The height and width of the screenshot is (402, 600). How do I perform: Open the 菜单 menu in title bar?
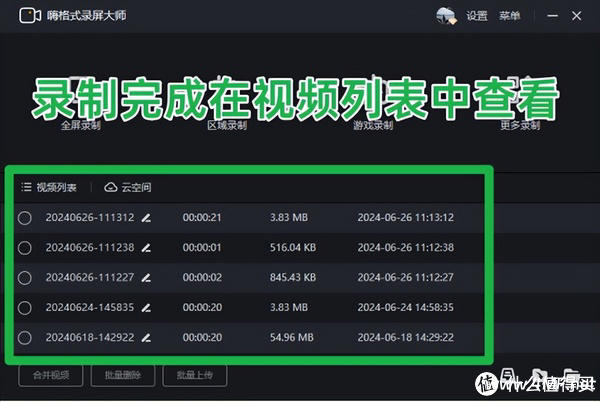pos(509,16)
